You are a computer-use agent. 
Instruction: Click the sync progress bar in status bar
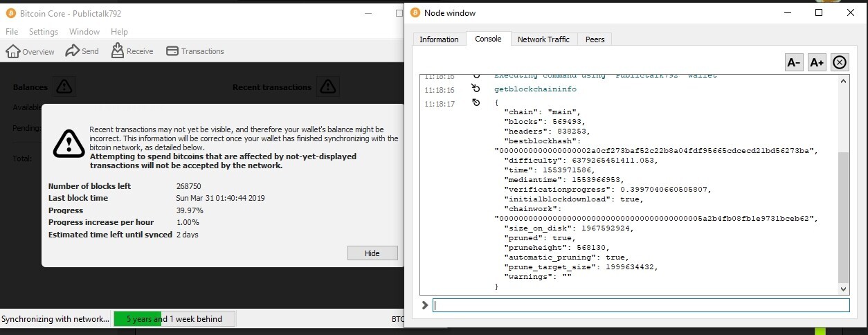[174, 319]
